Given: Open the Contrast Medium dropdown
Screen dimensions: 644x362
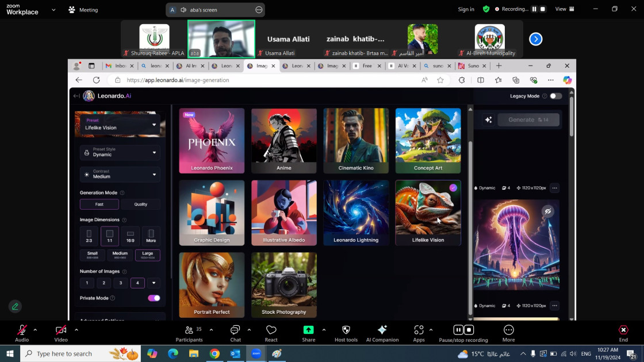Looking at the screenshot, I should (x=120, y=174).
